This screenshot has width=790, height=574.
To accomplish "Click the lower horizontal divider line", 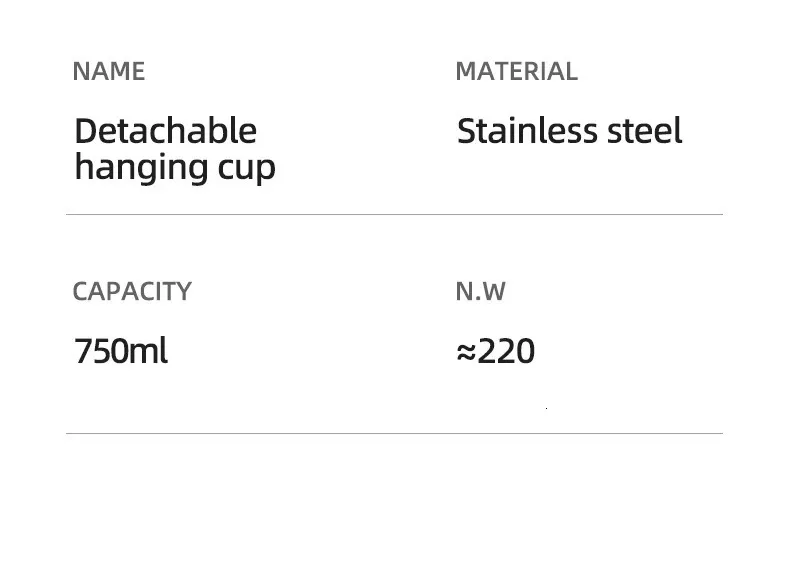I will click(394, 433).
